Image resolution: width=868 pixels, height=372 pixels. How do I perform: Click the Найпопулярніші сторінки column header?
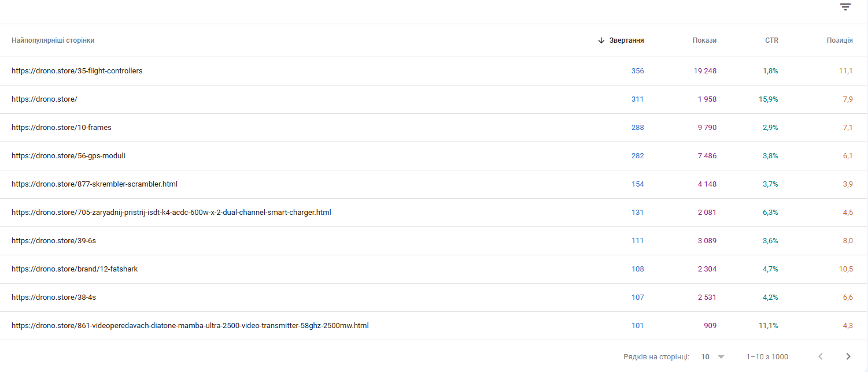53,40
